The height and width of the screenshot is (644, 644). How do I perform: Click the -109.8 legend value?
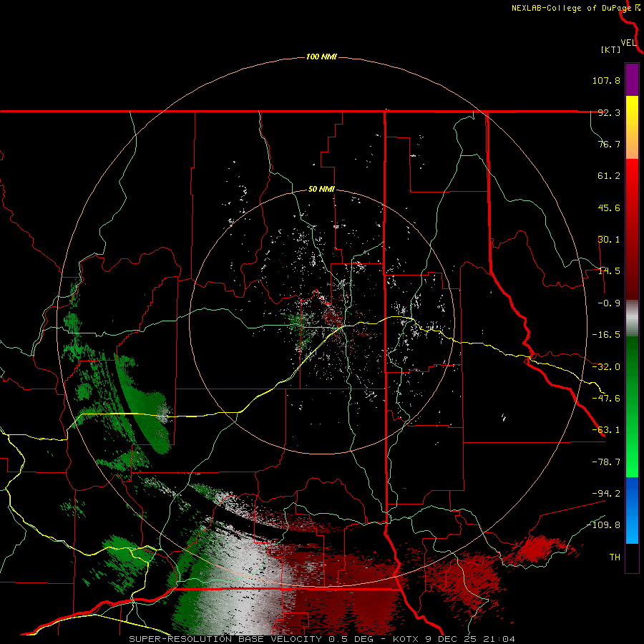pyautogui.click(x=603, y=525)
